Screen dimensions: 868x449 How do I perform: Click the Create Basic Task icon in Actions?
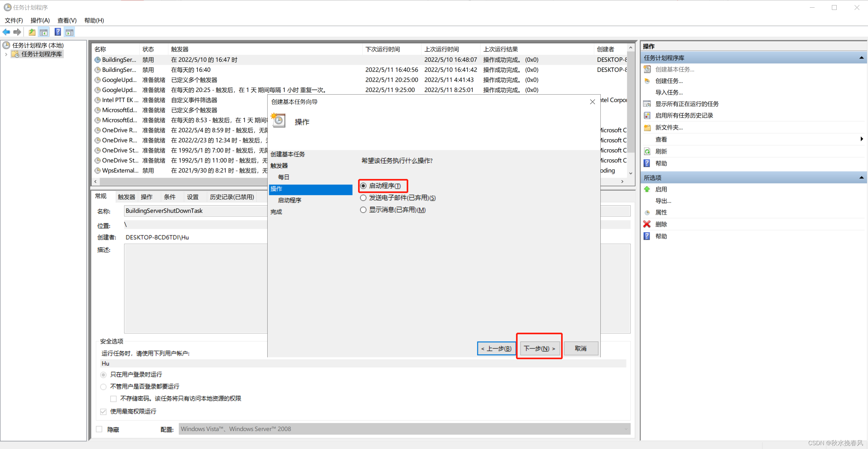(x=647, y=69)
